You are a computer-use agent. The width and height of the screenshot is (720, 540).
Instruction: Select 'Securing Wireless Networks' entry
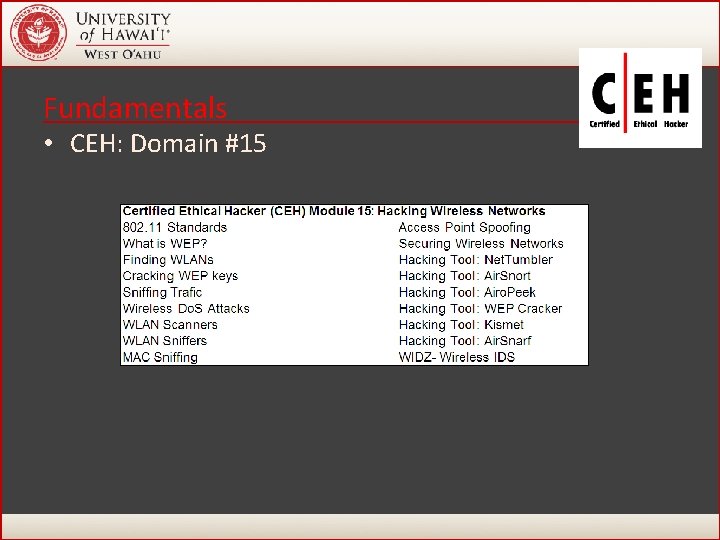click(x=481, y=243)
